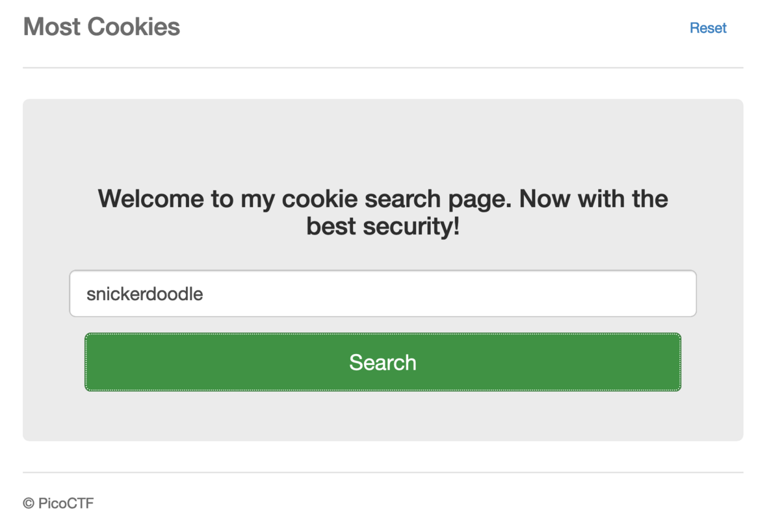Viewport: 780px width, 532px height.
Task: Click the snickerdoodle text in the search box
Action: tap(144, 294)
